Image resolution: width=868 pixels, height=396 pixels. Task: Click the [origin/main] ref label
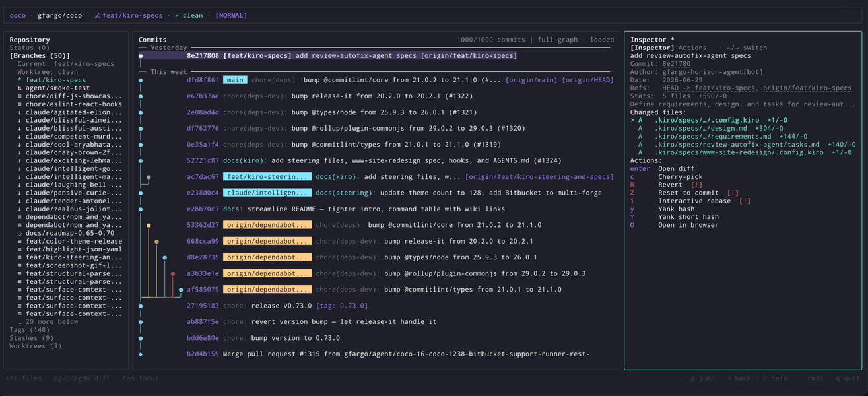[531, 80]
